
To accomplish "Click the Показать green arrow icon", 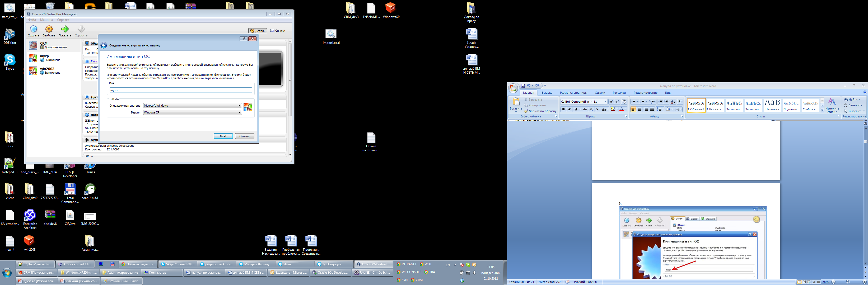I will tap(65, 29).
